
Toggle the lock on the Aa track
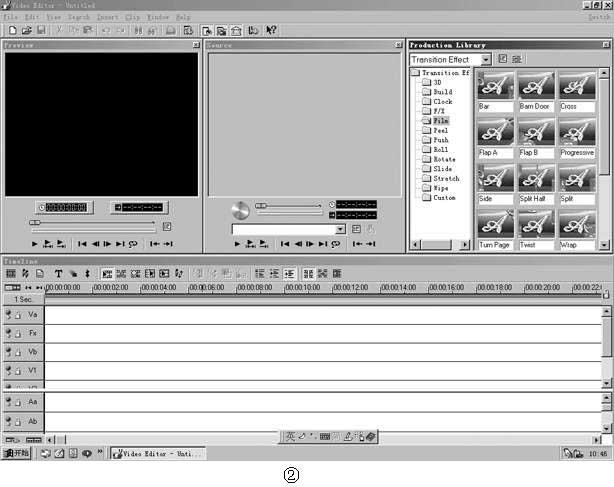[18, 401]
